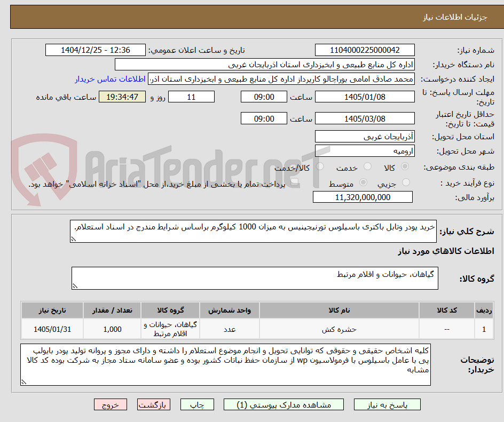Click the buyer organization name field
The width and height of the screenshot is (504, 422).
[264, 65]
